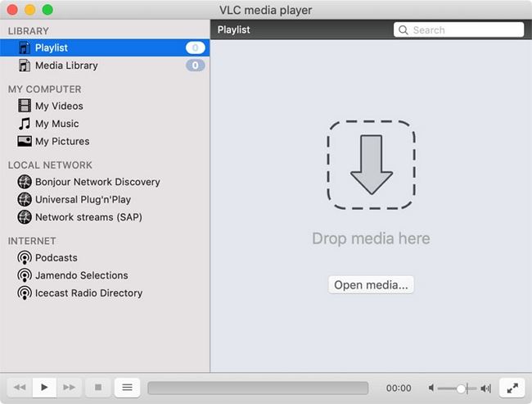
Task: Open My Pictures source
Action: click(x=62, y=141)
